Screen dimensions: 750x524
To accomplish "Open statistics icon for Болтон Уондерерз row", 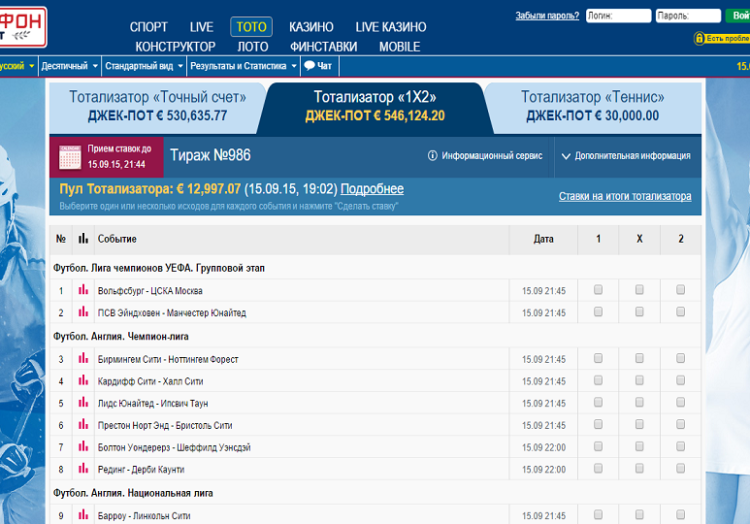I will [x=83, y=446].
